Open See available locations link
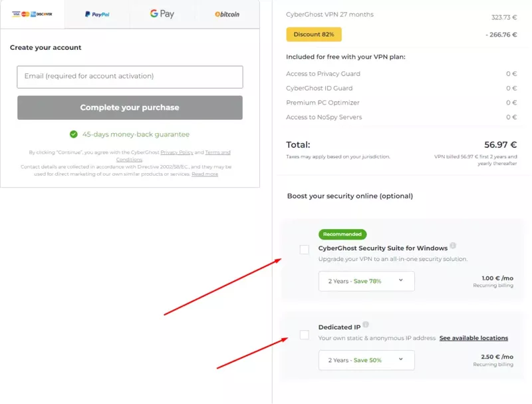This screenshot has height=404, width=532. click(x=474, y=338)
